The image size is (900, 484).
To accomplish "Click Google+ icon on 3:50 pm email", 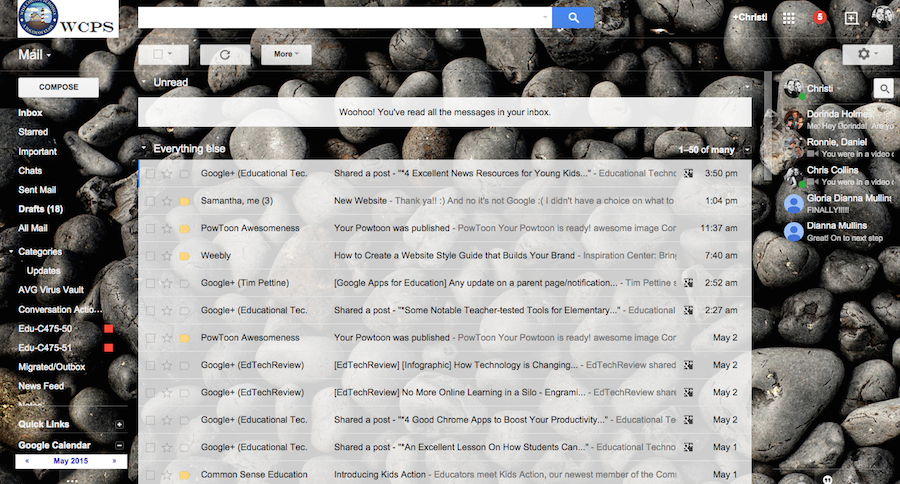I will tap(688, 173).
